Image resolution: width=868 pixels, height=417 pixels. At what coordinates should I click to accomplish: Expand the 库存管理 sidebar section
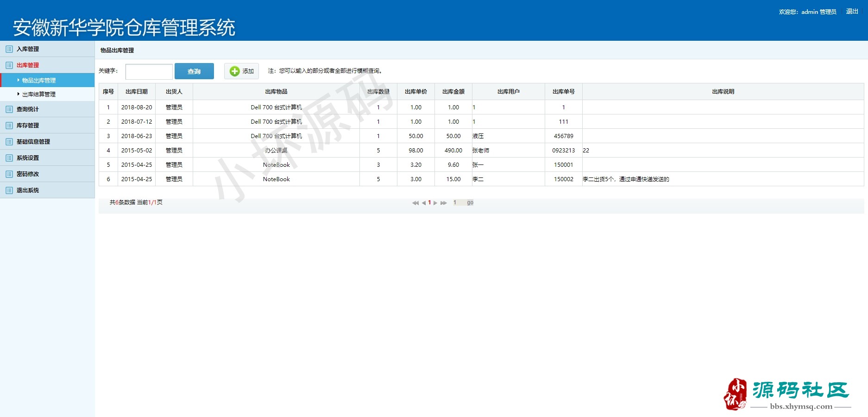28,126
